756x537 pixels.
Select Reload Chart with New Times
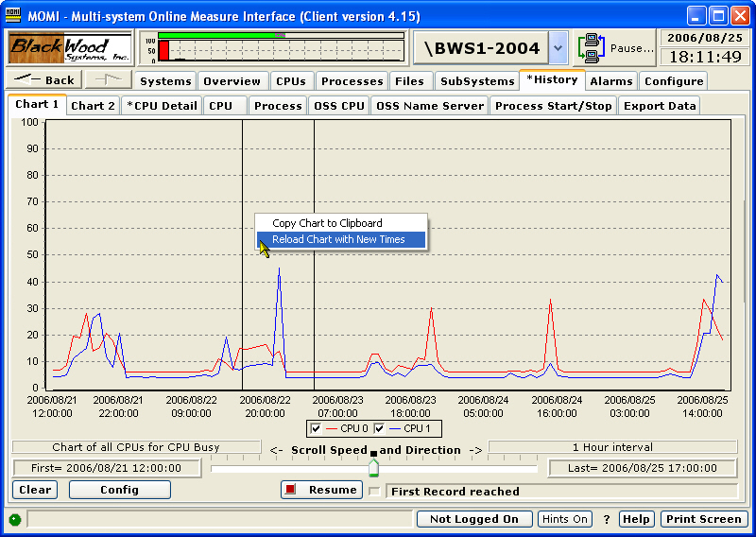338,239
